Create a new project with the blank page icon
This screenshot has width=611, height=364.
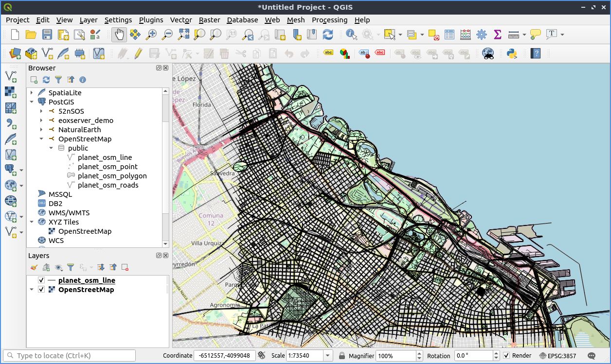(15, 35)
